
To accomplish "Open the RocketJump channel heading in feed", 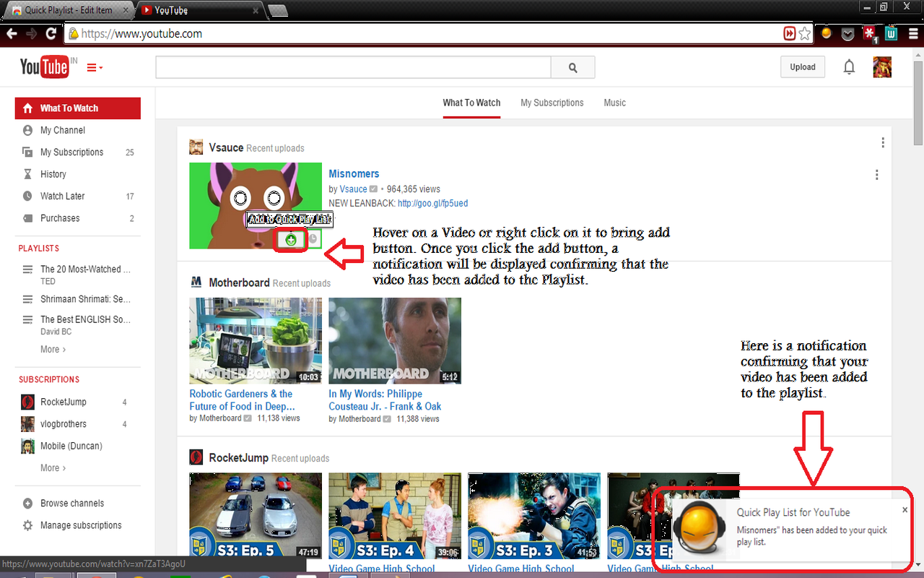I will [x=238, y=457].
